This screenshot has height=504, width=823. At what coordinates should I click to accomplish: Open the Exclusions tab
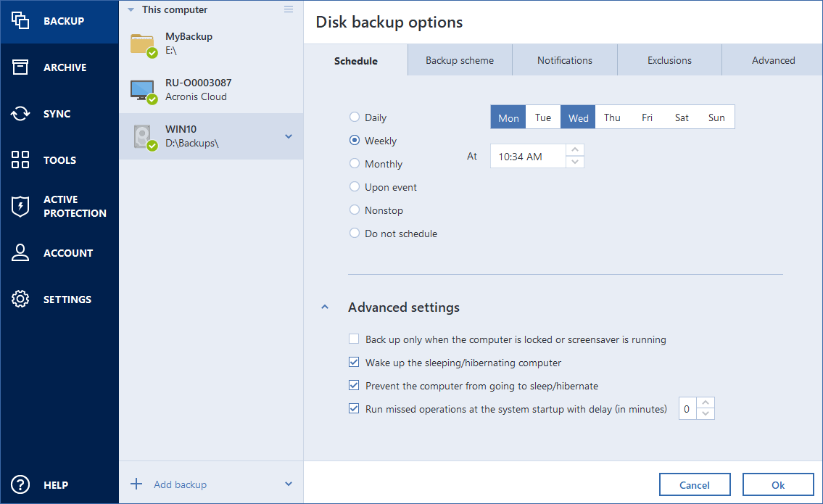669,61
